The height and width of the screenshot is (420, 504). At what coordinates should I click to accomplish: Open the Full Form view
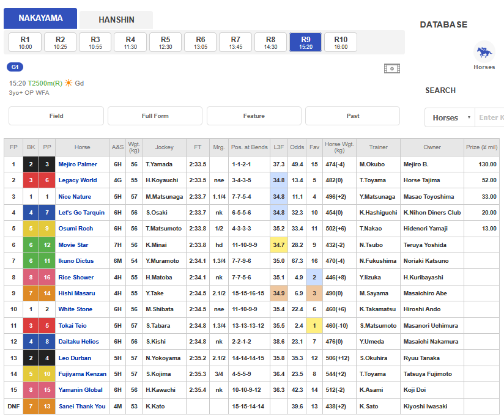tap(155, 116)
